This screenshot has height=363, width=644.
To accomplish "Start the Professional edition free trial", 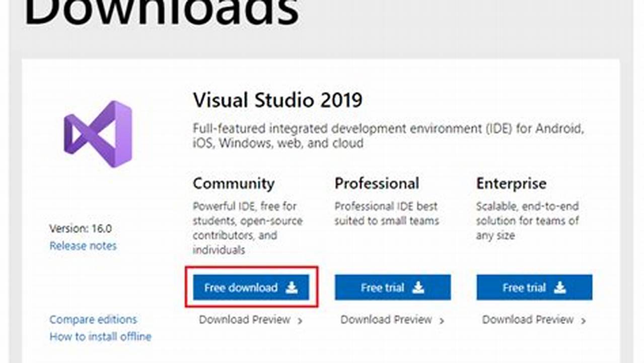I will click(x=393, y=287).
